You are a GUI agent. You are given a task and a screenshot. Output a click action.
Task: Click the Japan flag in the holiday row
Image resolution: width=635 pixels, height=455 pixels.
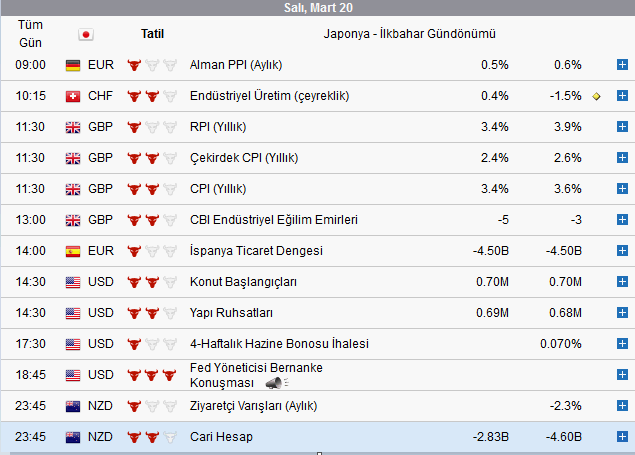85,34
